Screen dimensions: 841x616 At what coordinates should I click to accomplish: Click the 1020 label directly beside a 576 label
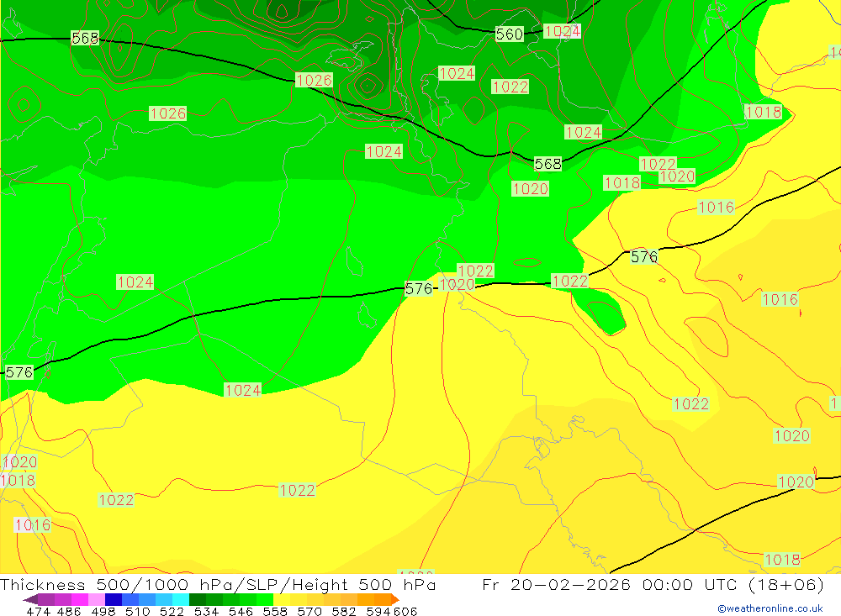pos(457,284)
